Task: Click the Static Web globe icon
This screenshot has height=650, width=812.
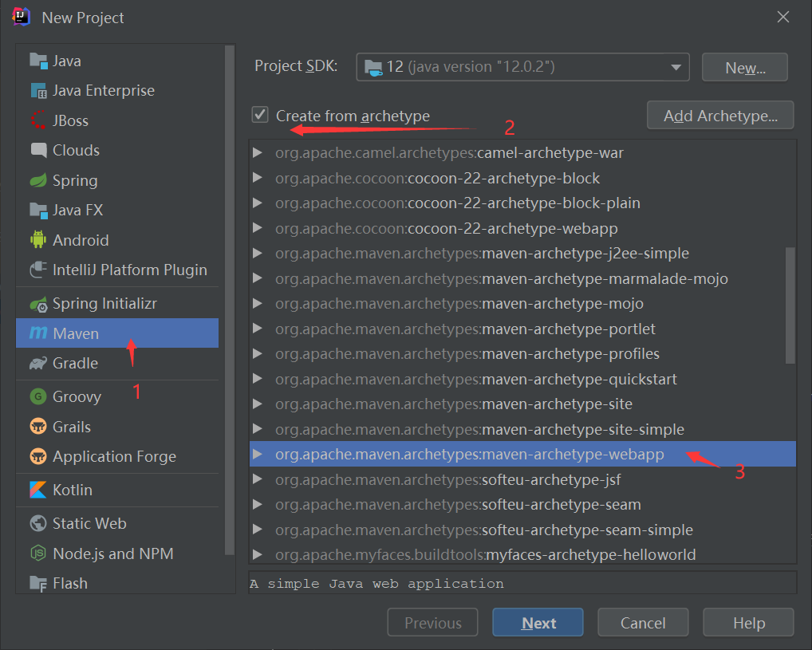Action: click(x=38, y=524)
